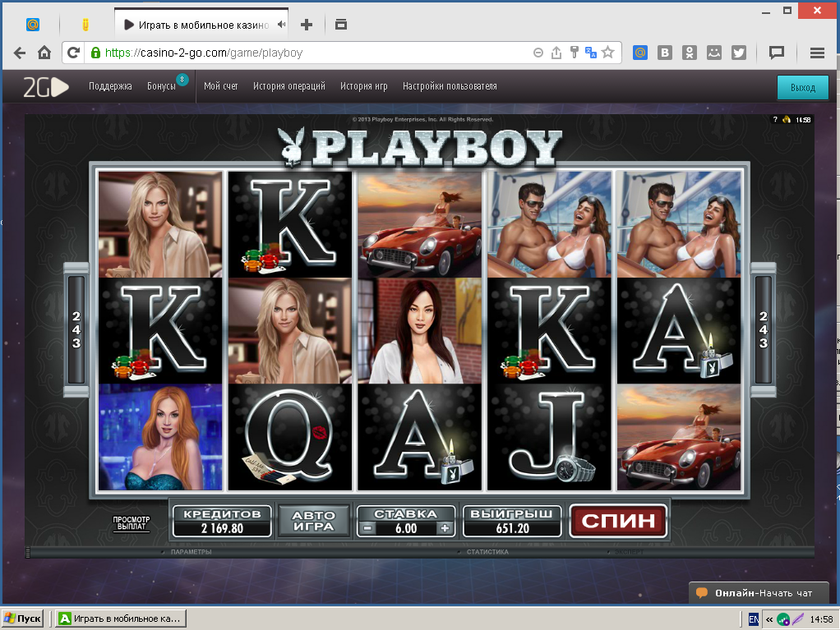Open a new browser tab

307,25
